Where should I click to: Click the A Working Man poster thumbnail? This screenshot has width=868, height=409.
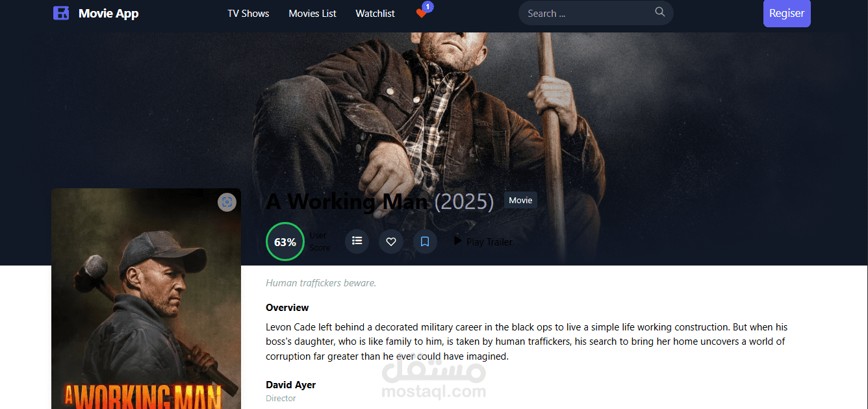pos(146,299)
